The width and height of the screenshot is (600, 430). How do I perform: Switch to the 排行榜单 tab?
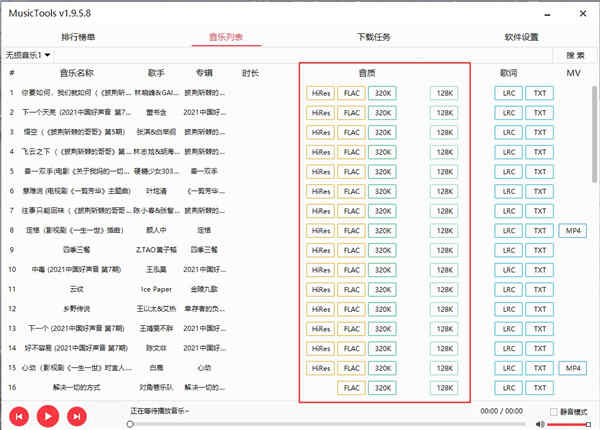[x=78, y=37]
